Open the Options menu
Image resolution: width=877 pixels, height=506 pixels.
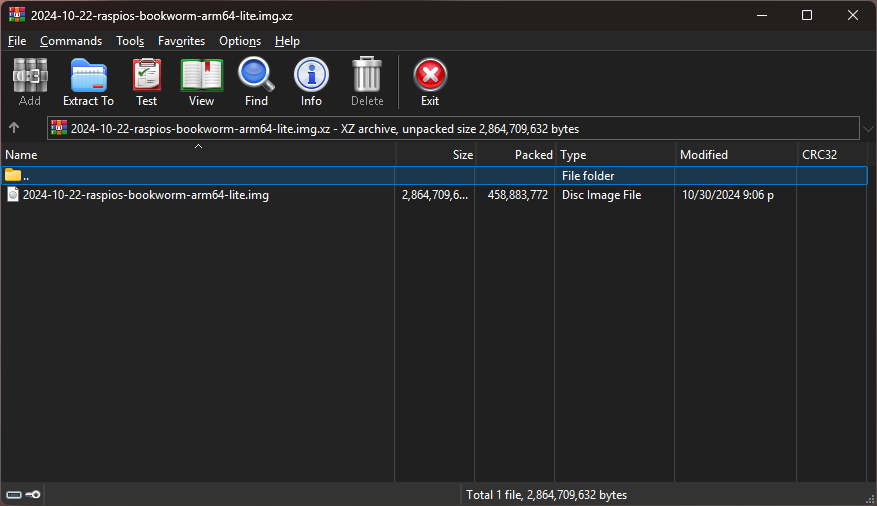tap(240, 41)
